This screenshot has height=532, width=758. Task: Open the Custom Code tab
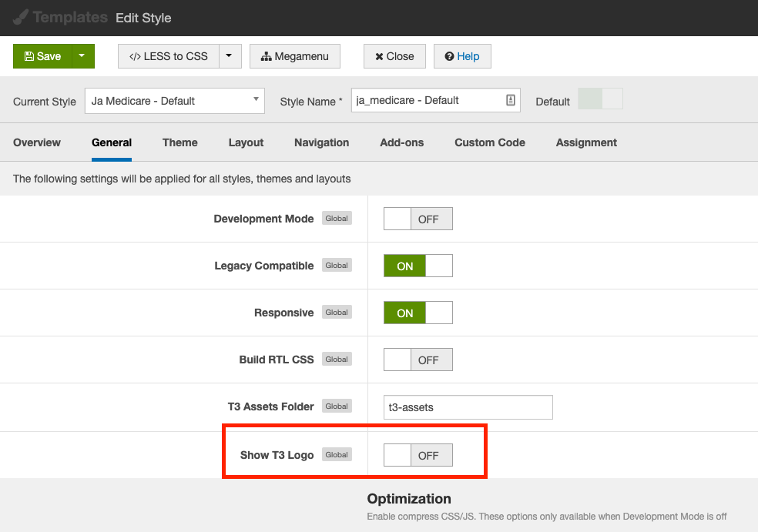click(x=490, y=142)
